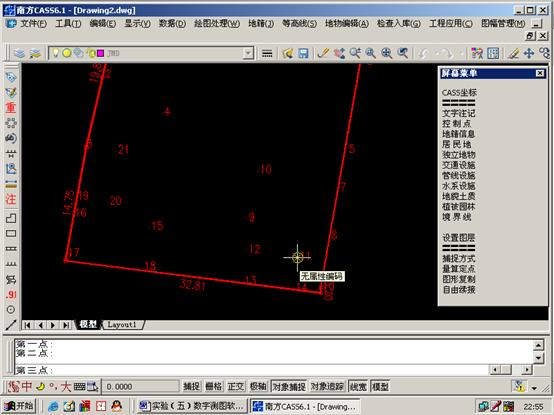The image size is (554, 415).
Task: Open the 地物编辑(A) menu
Action: (x=347, y=24)
